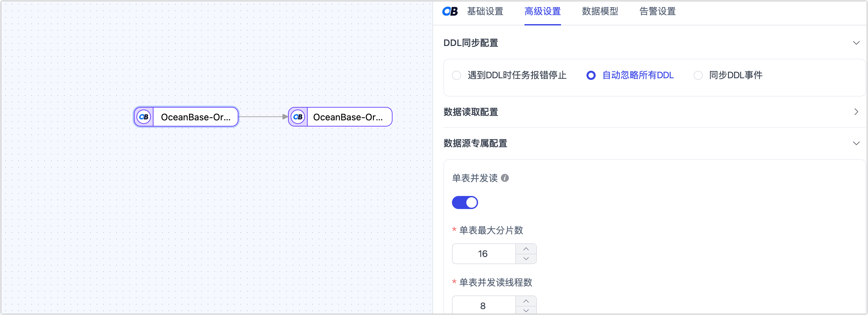The height and width of the screenshot is (315, 868).
Task: Click the down arrow for 单表最大分片数
Action: click(x=526, y=259)
